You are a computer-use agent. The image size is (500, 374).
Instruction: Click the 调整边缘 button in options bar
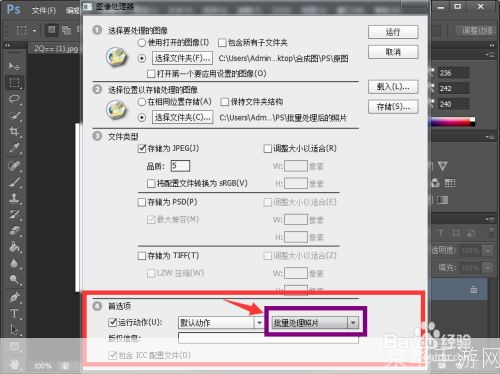point(477,31)
